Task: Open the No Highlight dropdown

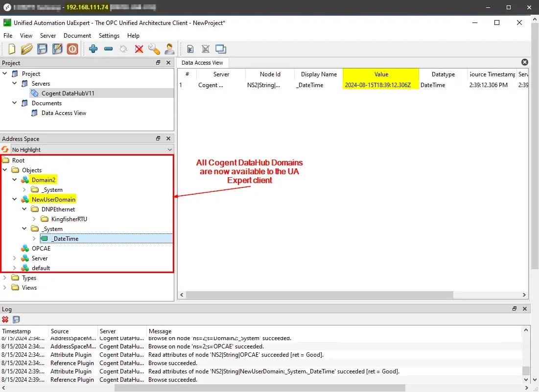Action: (x=170, y=149)
